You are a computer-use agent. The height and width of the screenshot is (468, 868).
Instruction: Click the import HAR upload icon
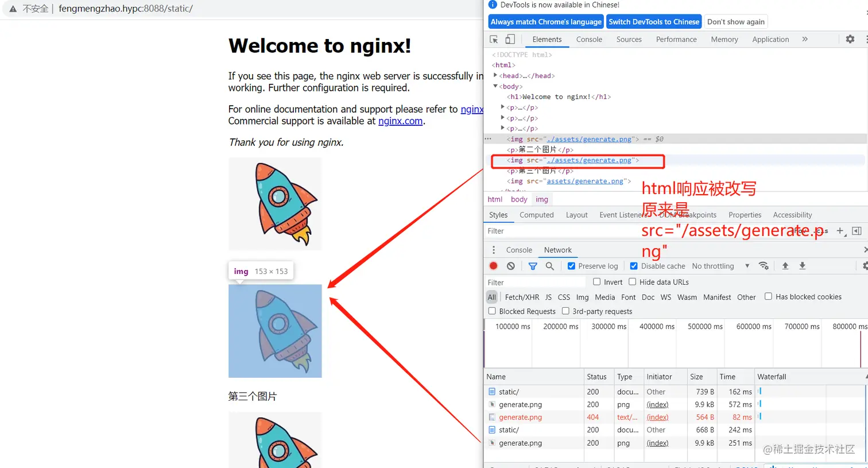pyautogui.click(x=785, y=266)
